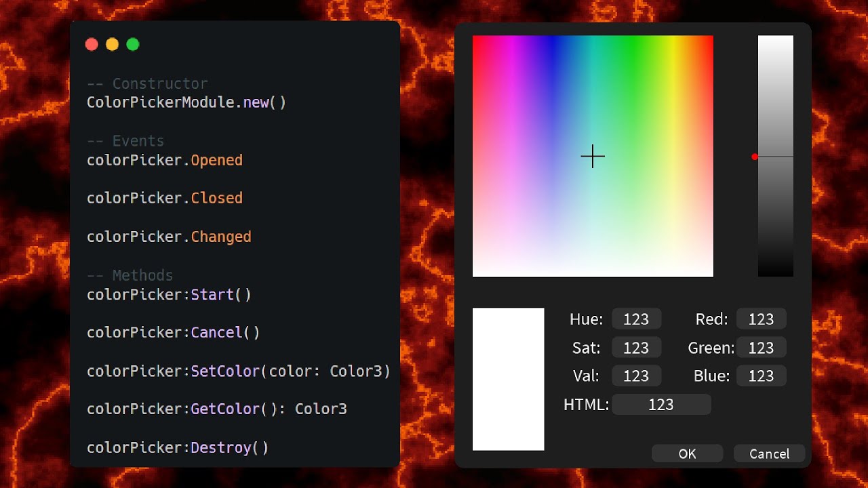Viewport: 868px width, 488px height.
Task: Click the yellow minimize dot on code window
Action: 112,45
